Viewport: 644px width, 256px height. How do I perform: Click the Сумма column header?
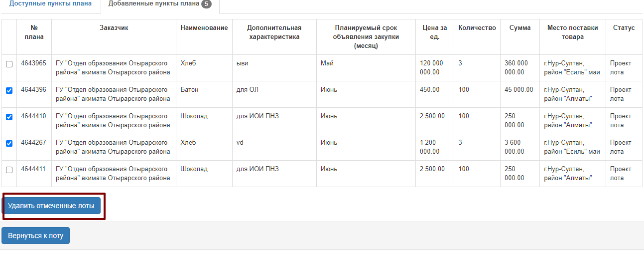(x=520, y=28)
